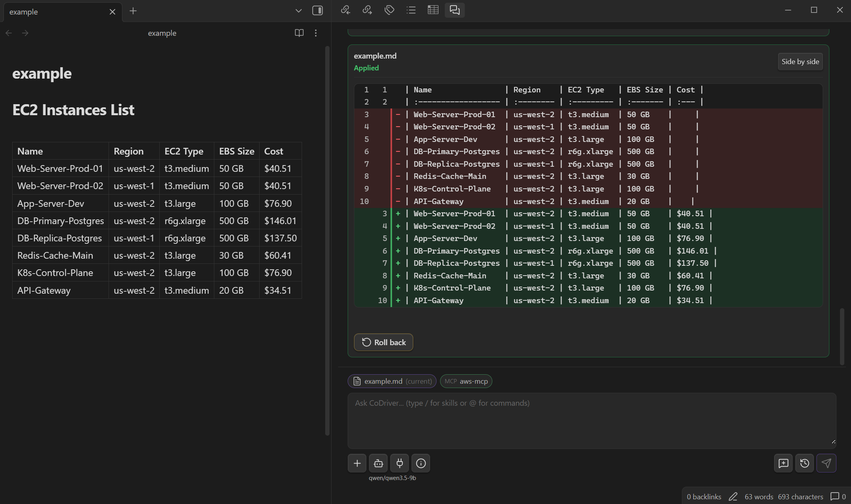Screen dimensions: 851x504
Task: Open the note's more options menu
Action: point(316,33)
